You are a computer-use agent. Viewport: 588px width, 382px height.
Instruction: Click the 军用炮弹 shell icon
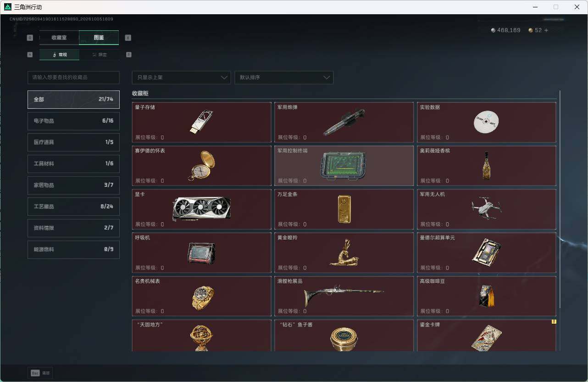point(344,122)
